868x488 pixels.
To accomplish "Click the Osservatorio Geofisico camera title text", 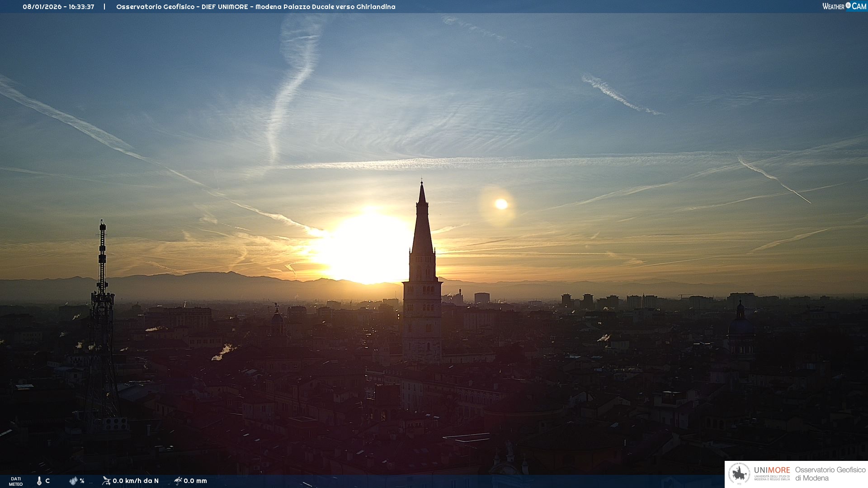I will pyautogui.click(x=255, y=7).
